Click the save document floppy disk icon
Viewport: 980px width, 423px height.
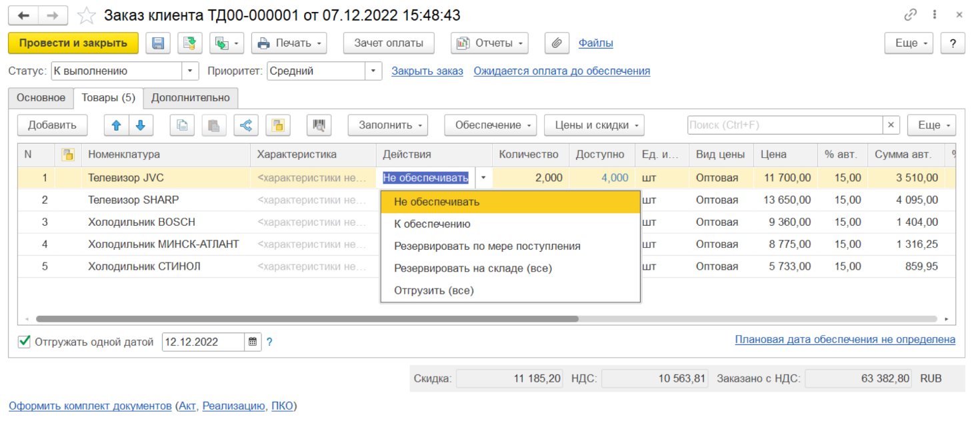pos(159,43)
